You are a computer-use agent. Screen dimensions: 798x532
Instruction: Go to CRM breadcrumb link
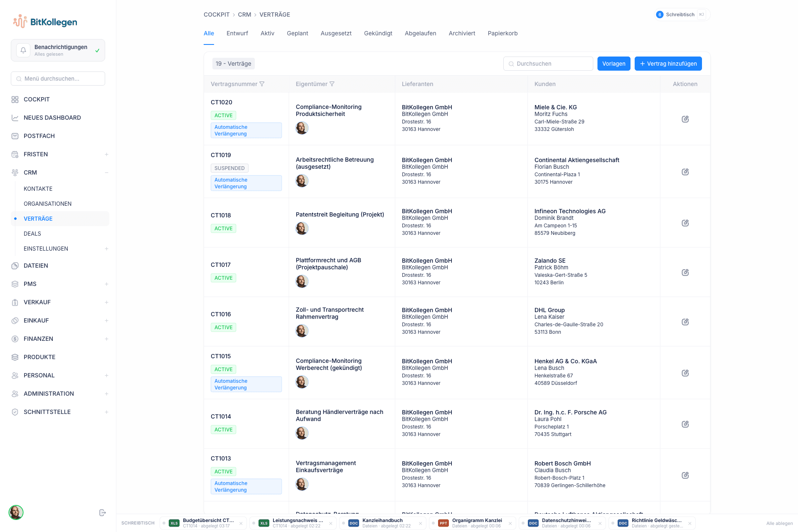(x=244, y=15)
